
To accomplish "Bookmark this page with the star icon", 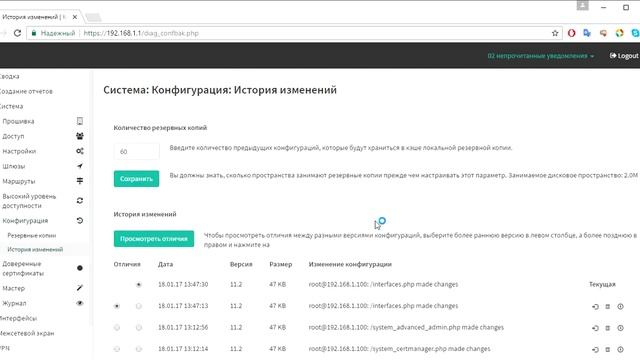I will [555, 33].
